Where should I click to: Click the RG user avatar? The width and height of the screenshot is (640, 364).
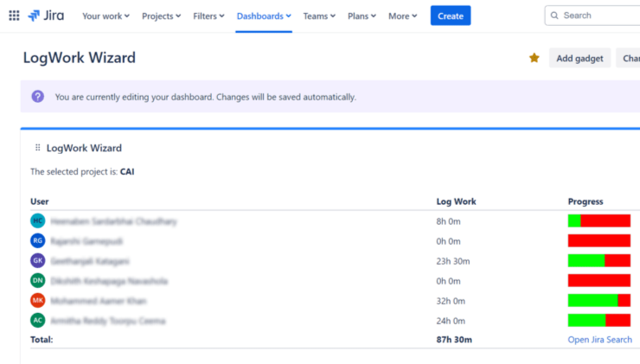pos(38,241)
